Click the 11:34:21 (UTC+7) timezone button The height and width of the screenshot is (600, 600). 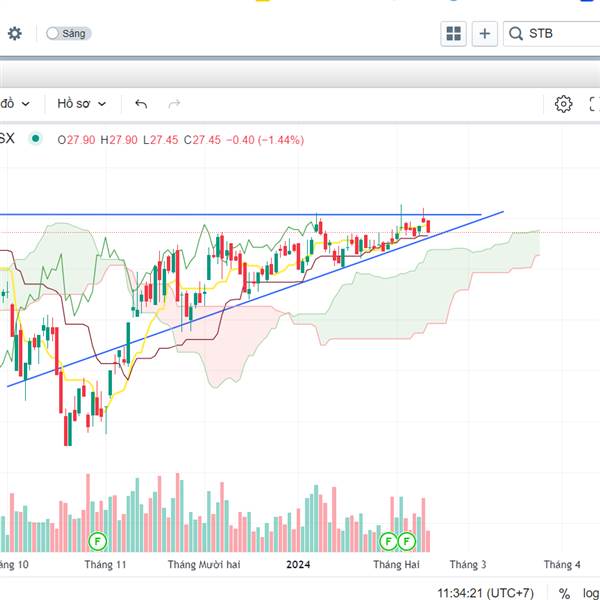click(485, 593)
